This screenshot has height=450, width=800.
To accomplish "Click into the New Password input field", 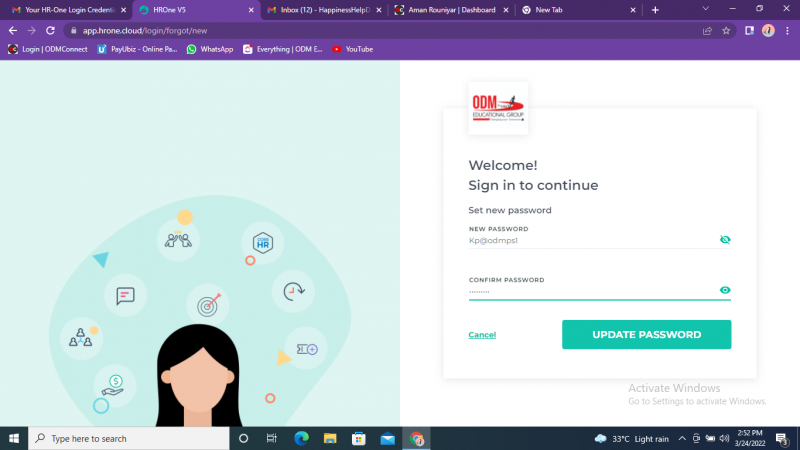I will click(590, 240).
